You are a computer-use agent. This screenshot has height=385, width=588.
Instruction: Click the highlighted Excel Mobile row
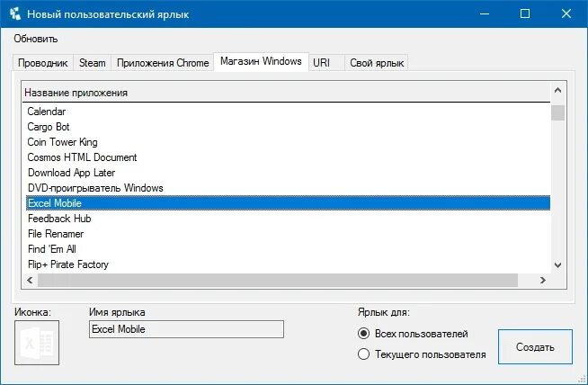click(288, 203)
